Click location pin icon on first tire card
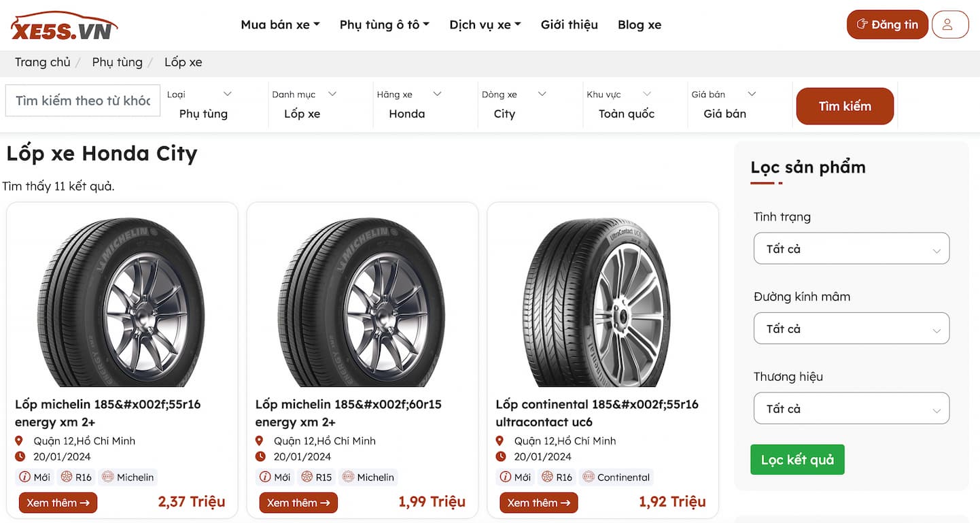The width and height of the screenshot is (980, 523). (20, 441)
